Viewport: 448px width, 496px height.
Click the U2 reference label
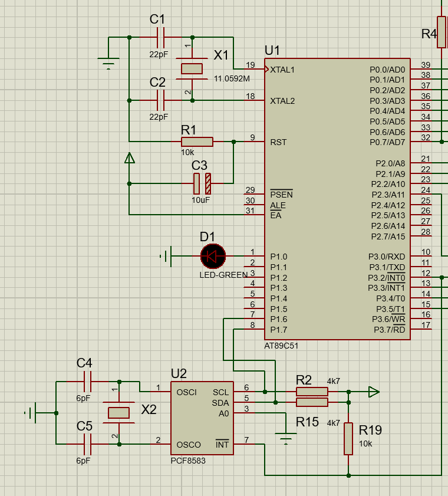click(x=179, y=373)
